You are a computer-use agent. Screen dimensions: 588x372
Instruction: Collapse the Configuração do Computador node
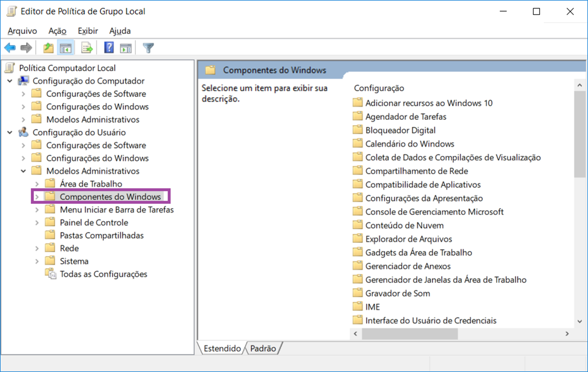click(x=10, y=81)
